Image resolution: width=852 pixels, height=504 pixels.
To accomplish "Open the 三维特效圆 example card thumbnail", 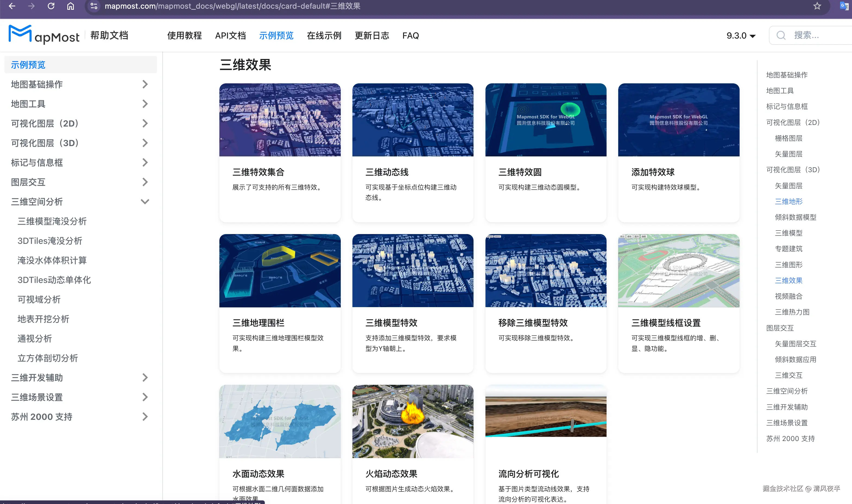I will pyautogui.click(x=545, y=120).
